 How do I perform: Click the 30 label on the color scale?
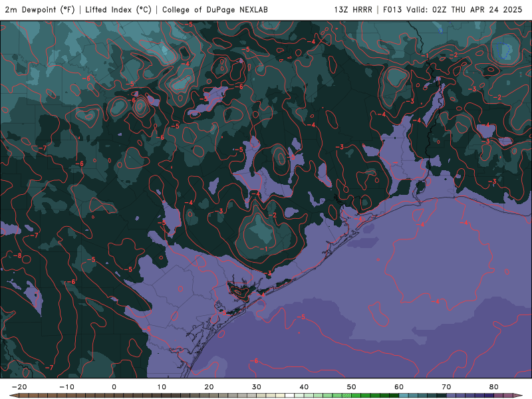coord(257,387)
